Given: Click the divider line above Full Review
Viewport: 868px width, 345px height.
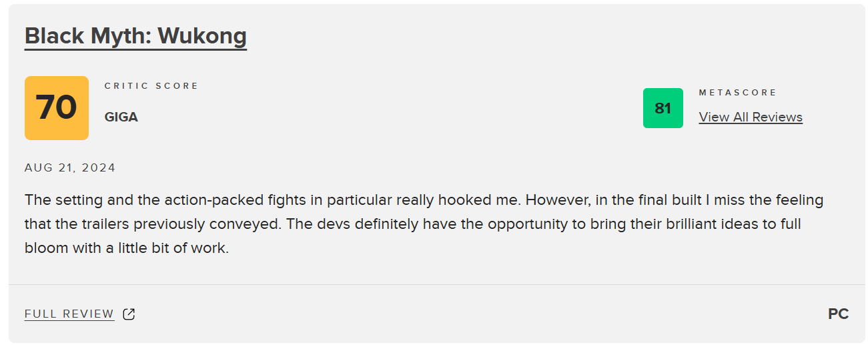Looking at the screenshot, I should [x=437, y=284].
